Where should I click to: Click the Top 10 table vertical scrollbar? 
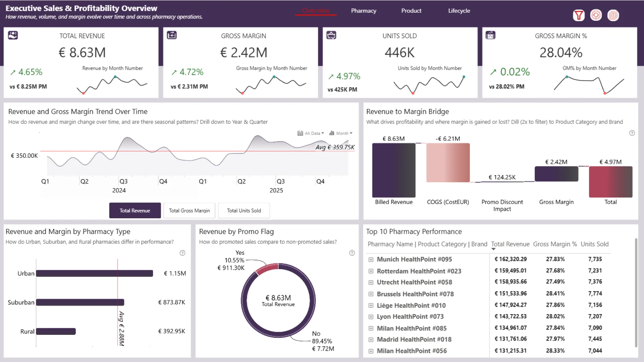tap(636, 293)
